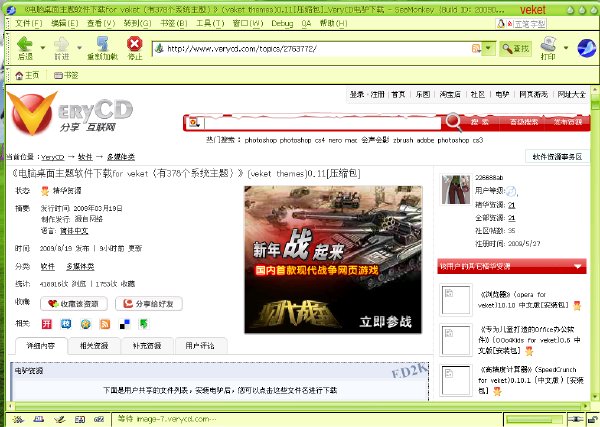Click the publish resource red button
Viewport: 600px width, 427px height.
[567, 122]
